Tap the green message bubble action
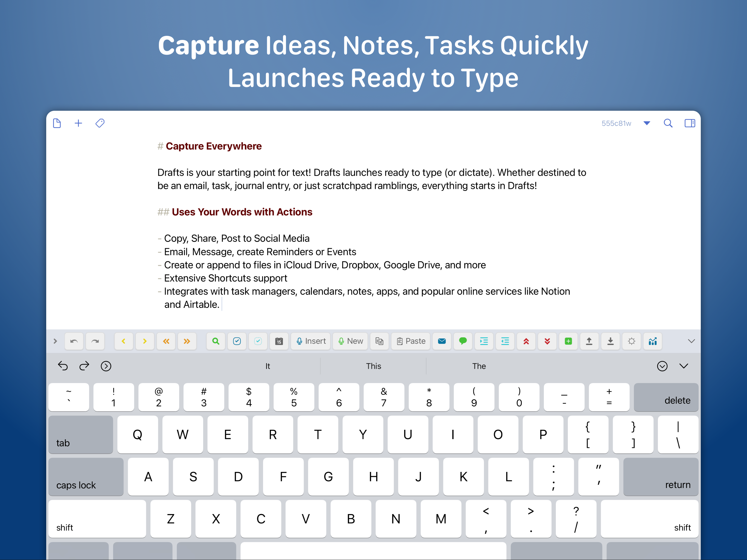Screen dimensions: 747x560 pyautogui.click(x=463, y=341)
